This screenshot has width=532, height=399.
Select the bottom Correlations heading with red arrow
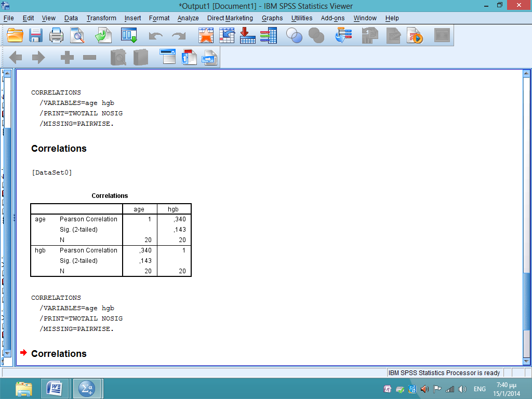click(59, 353)
